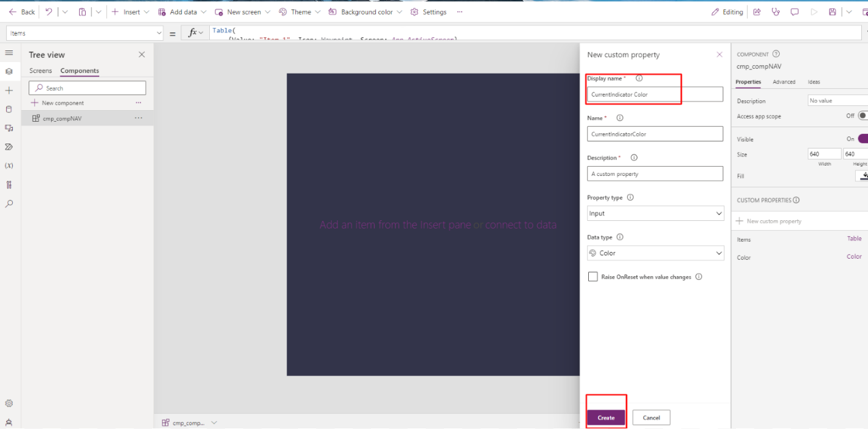The height and width of the screenshot is (429, 868).
Task: Click the Share icon in top bar
Action: coord(757,12)
